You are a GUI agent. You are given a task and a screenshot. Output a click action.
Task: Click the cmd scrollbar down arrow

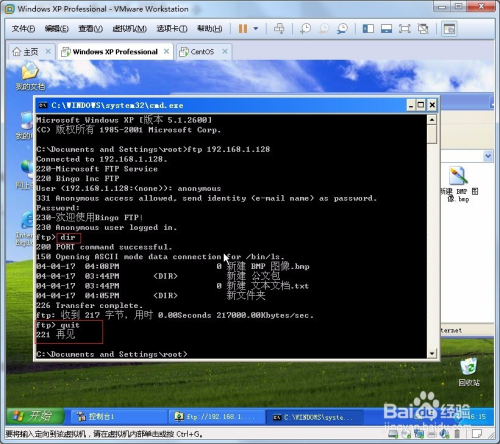[432, 353]
